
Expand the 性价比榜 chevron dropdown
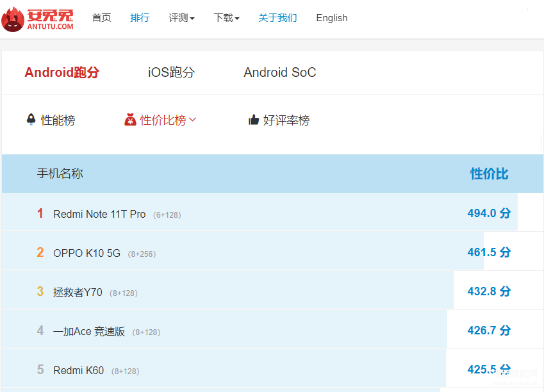(193, 120)
